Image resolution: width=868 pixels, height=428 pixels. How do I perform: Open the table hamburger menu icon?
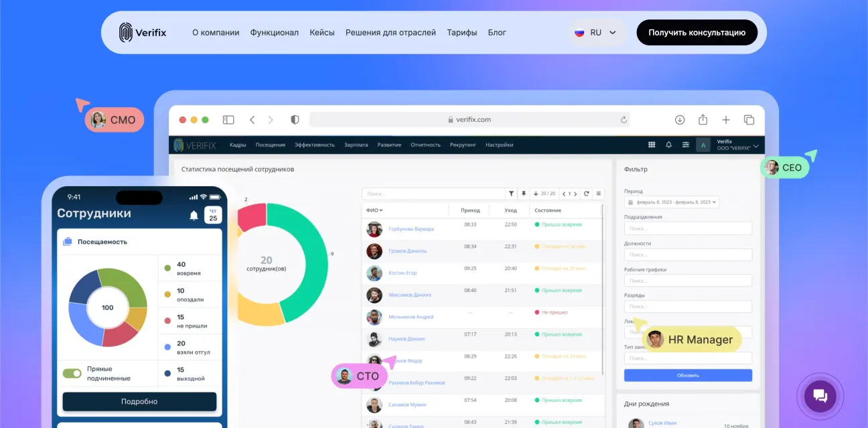coord(599,194)
